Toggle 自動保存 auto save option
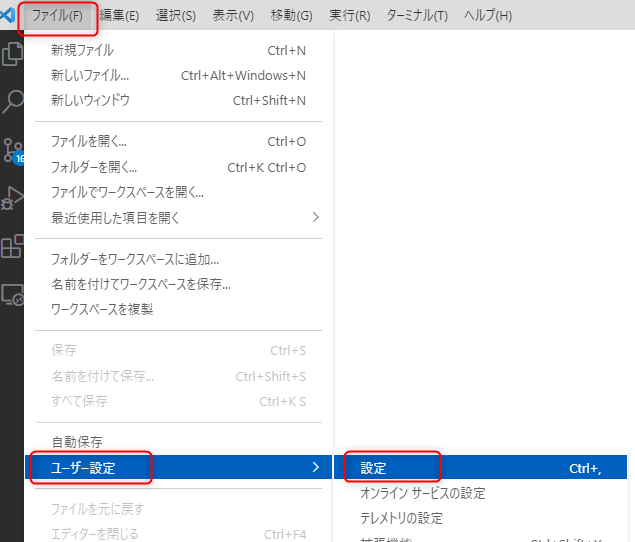635x542 pixels. tap(77, 442)
